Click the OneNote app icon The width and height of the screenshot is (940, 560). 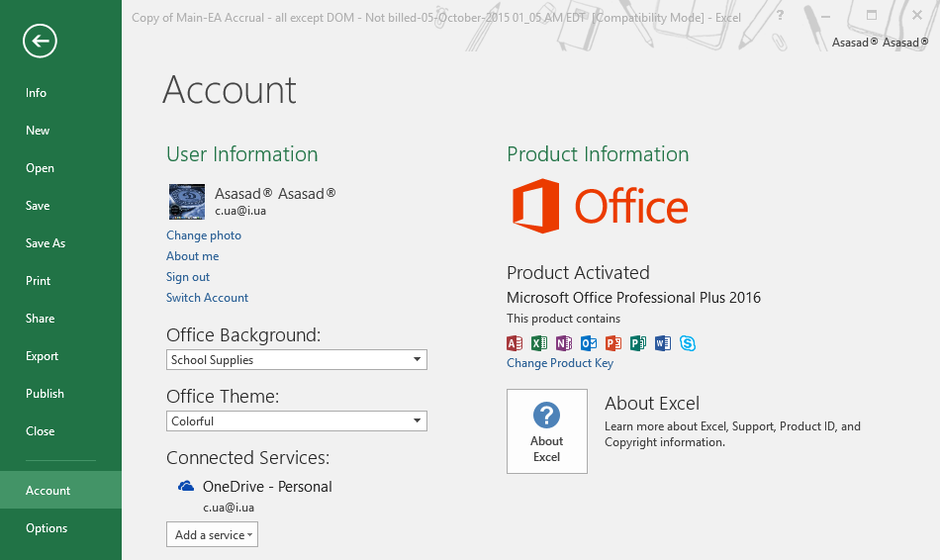click(564, 343)
